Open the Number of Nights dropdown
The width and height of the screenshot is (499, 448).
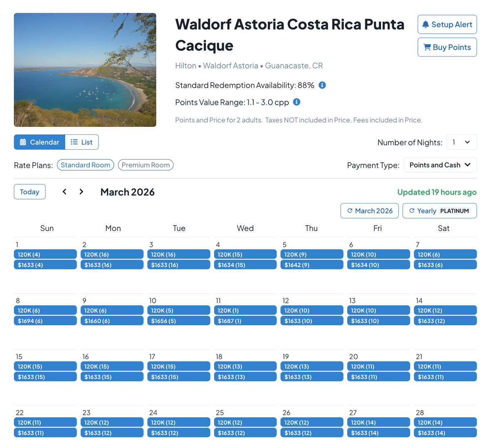[462, 142]
